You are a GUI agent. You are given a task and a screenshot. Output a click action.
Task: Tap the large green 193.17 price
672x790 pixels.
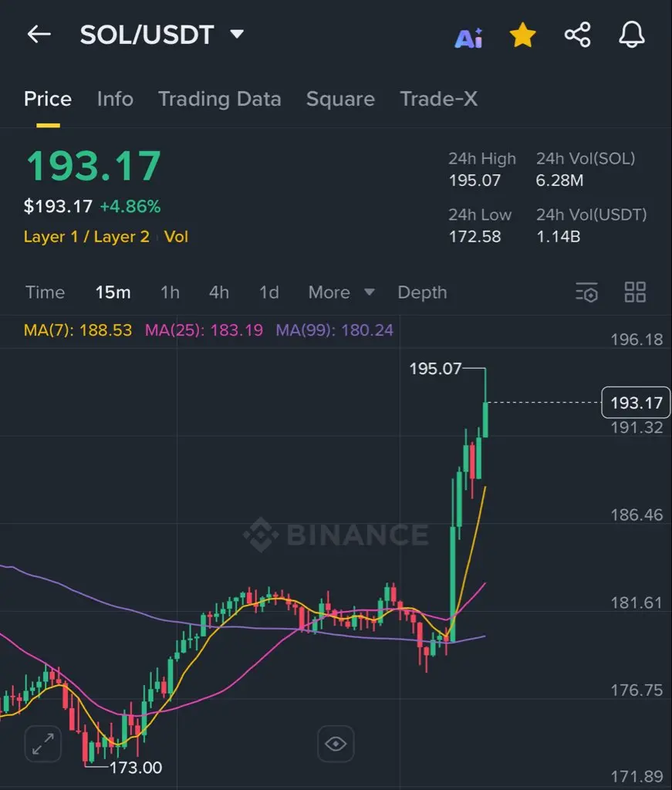[x=93, y=167]
